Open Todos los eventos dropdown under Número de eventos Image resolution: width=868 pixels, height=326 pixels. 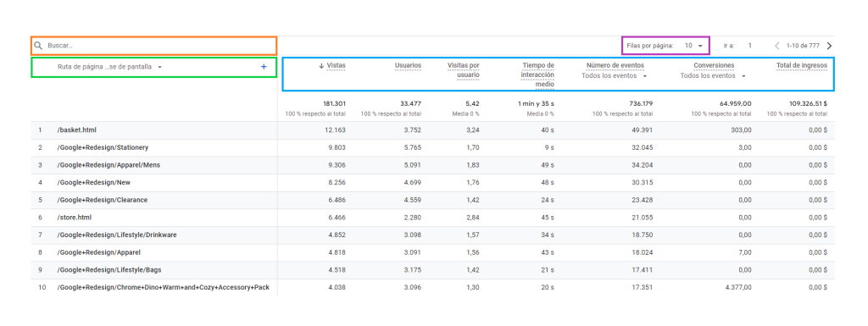614,76
